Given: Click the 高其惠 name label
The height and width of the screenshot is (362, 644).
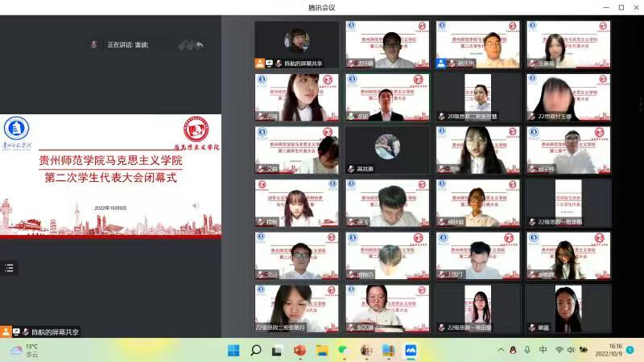Looking at the screenshot, I should point(365,169).
